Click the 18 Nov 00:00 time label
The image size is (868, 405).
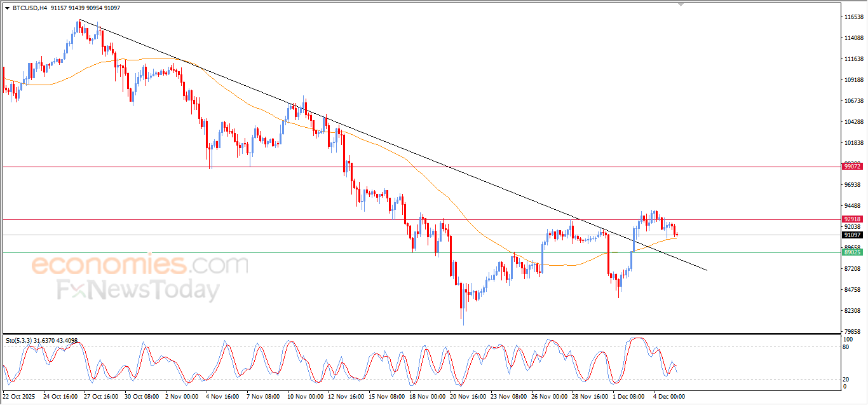coord(428,397)
